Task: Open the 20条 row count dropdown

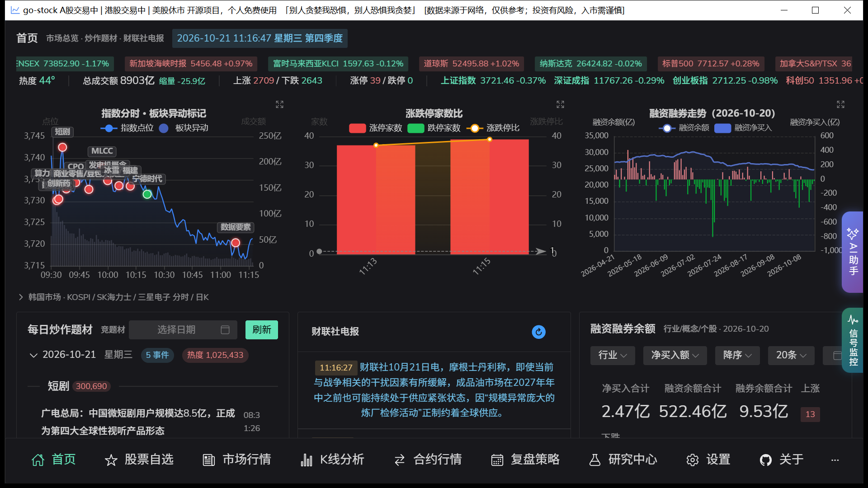Action: point(791,355)
